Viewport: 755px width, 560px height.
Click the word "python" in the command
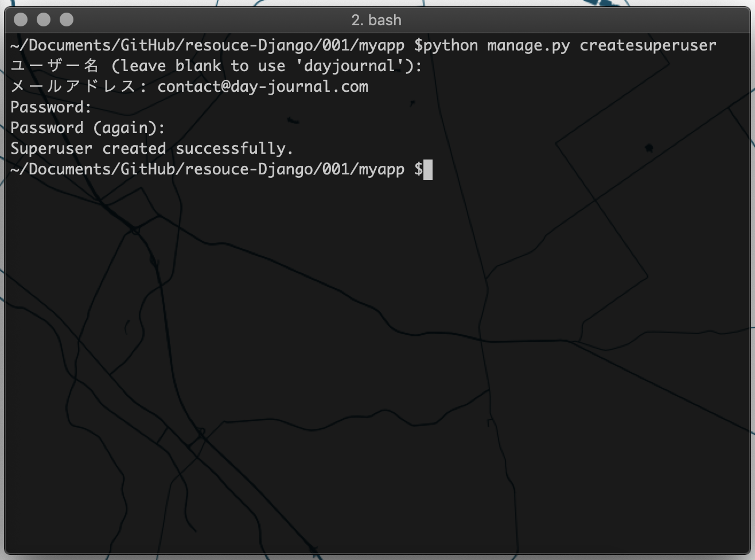(450, 45)
